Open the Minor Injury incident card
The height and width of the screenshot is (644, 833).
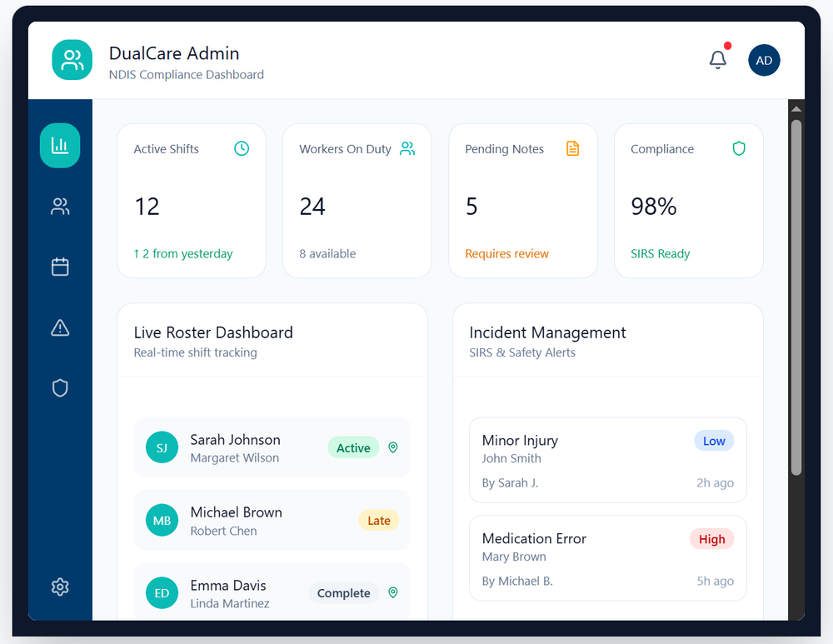point(607,460)
